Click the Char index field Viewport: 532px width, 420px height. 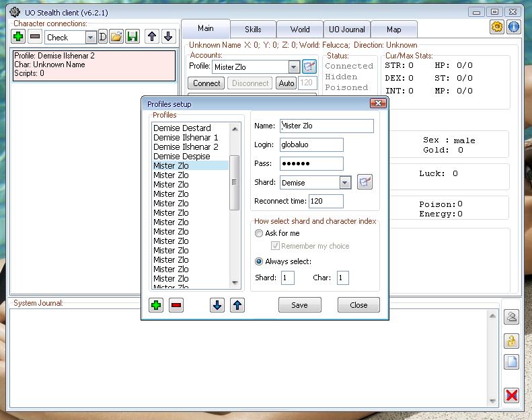[343, 278]
